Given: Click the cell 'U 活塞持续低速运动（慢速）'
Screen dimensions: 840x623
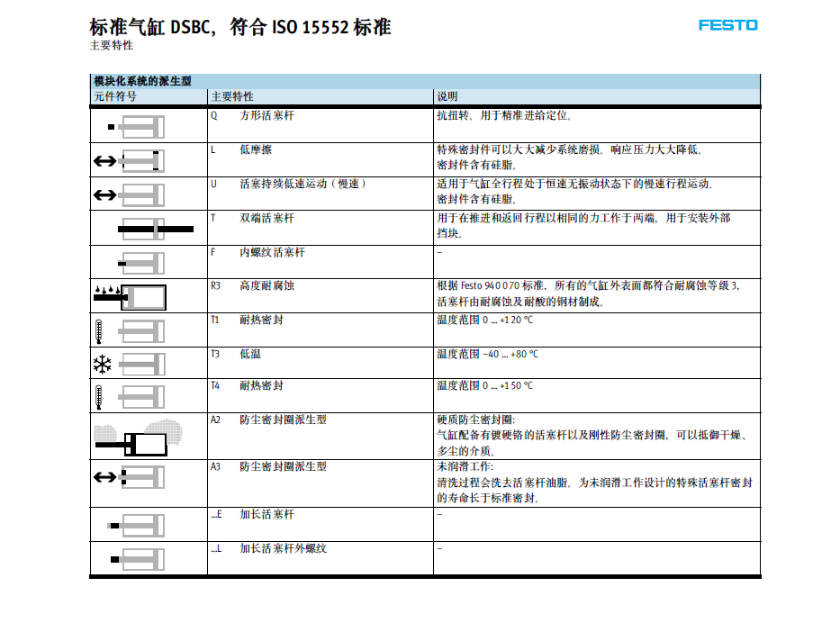Looking at the screenshot, I should (289, 184).
